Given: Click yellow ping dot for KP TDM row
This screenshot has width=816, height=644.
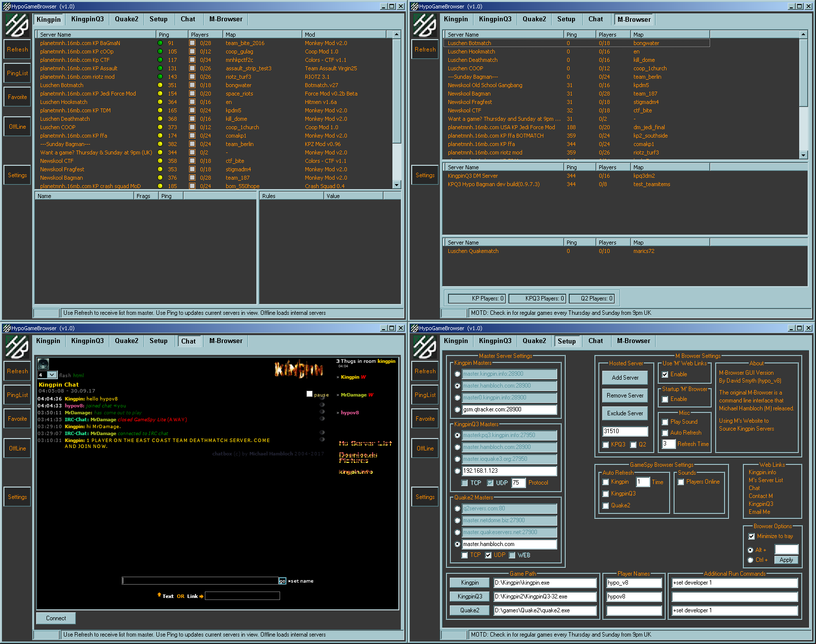Looking at the screenshot, I should pos(160,110).
